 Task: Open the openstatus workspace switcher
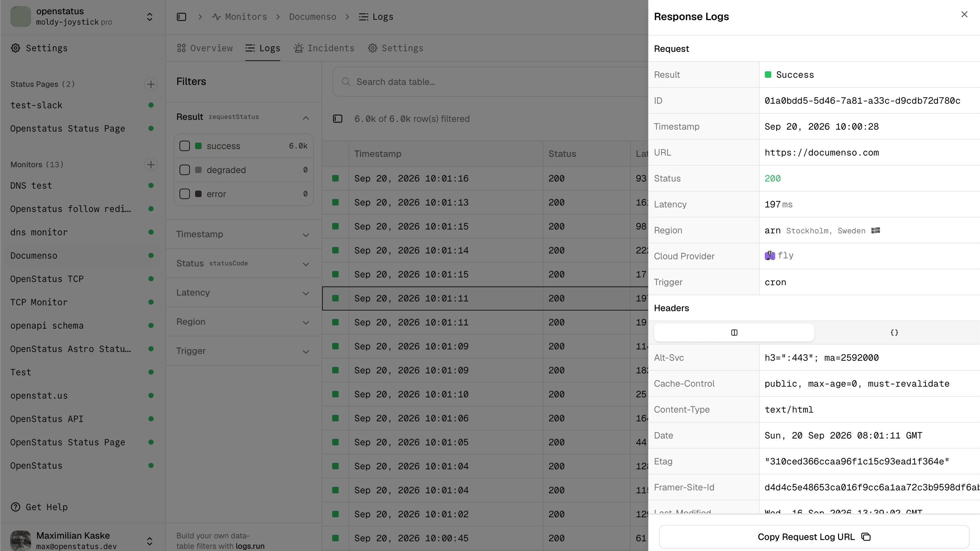point(149,17)
